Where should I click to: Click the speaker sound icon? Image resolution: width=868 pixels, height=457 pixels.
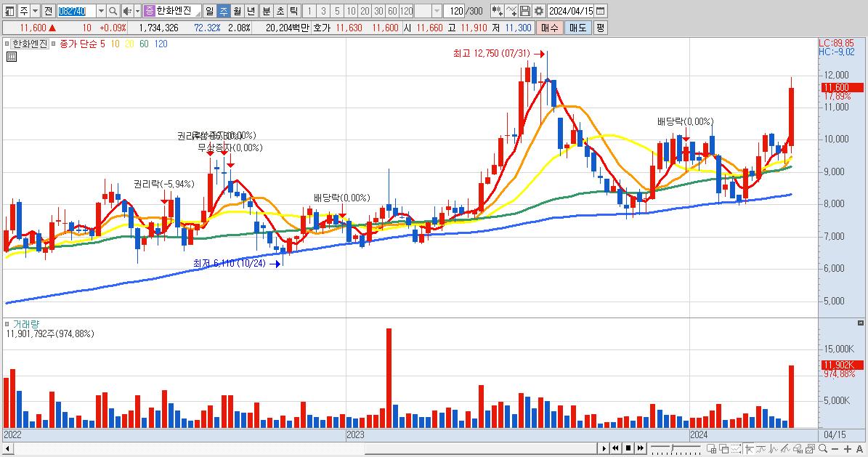(127, 10)
